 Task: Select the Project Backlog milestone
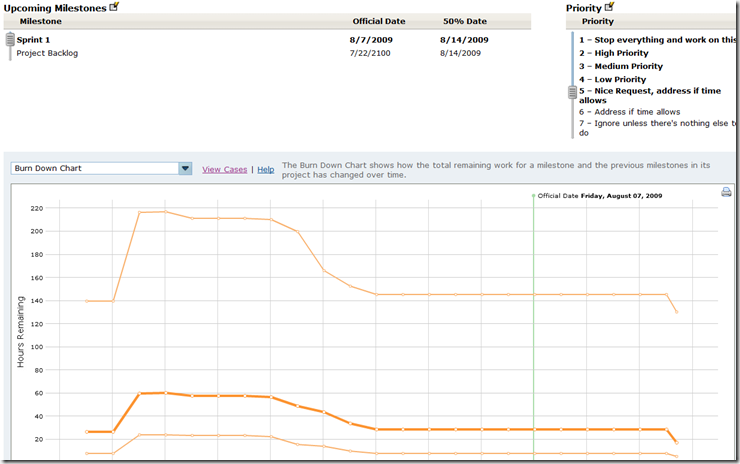47,53
